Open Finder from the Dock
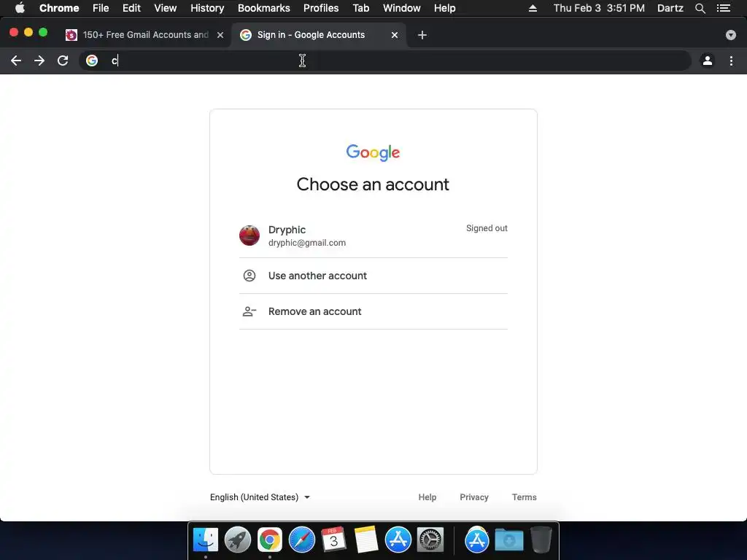This screenshot has width=747, height=560. (x=206, y=540)
